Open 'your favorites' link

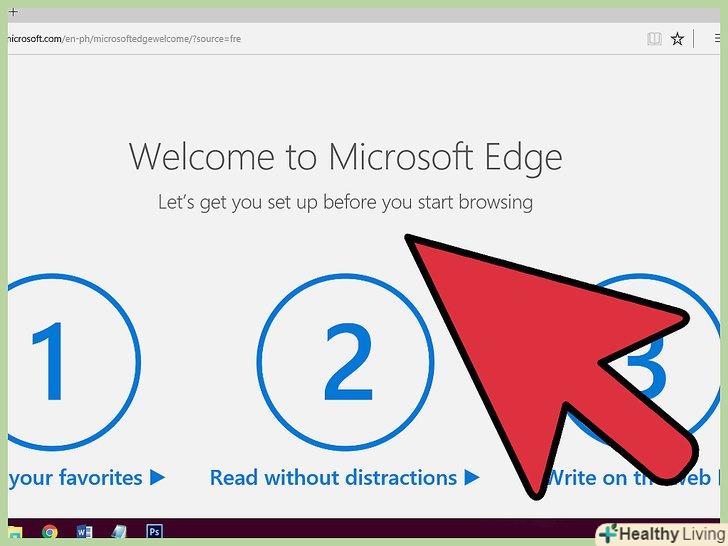[x=86, y=478]
